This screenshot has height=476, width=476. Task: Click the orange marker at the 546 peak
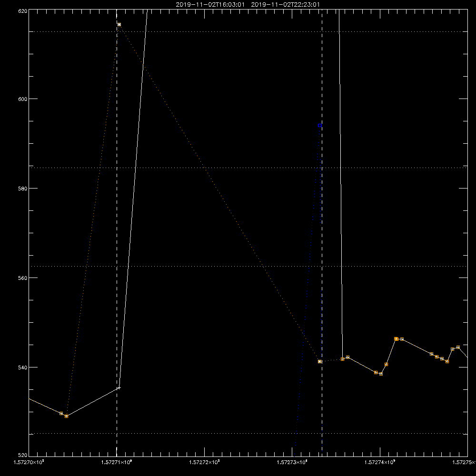tap(396, 339)
